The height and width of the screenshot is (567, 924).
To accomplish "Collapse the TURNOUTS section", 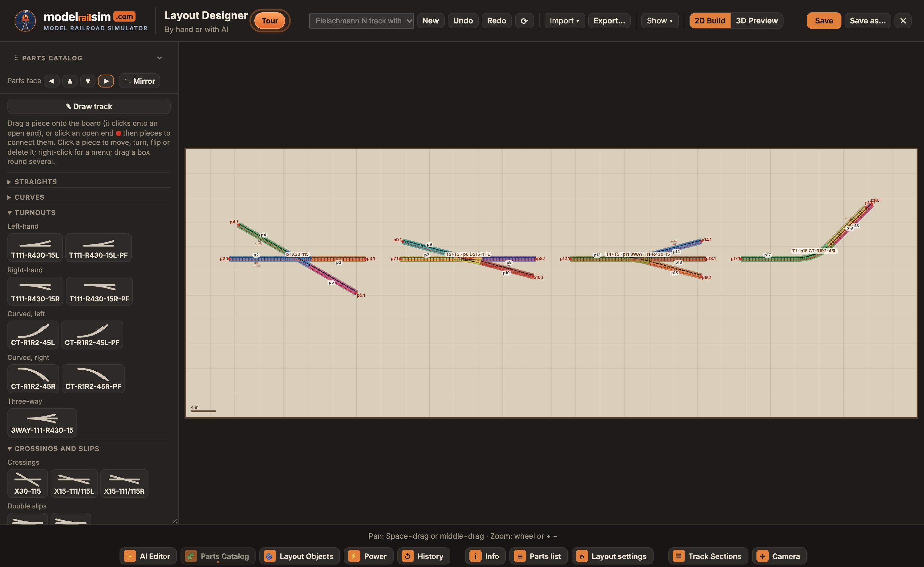I will tap(89, 212).
